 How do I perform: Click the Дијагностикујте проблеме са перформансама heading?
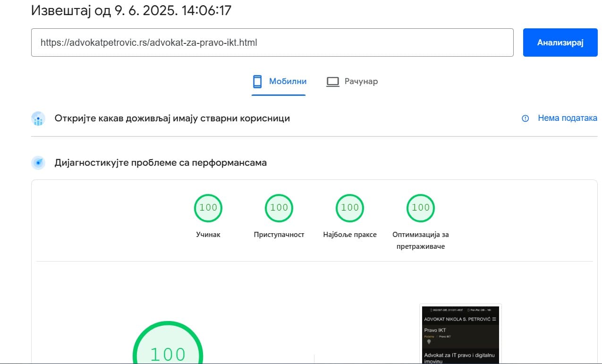[x=161, y=163]
